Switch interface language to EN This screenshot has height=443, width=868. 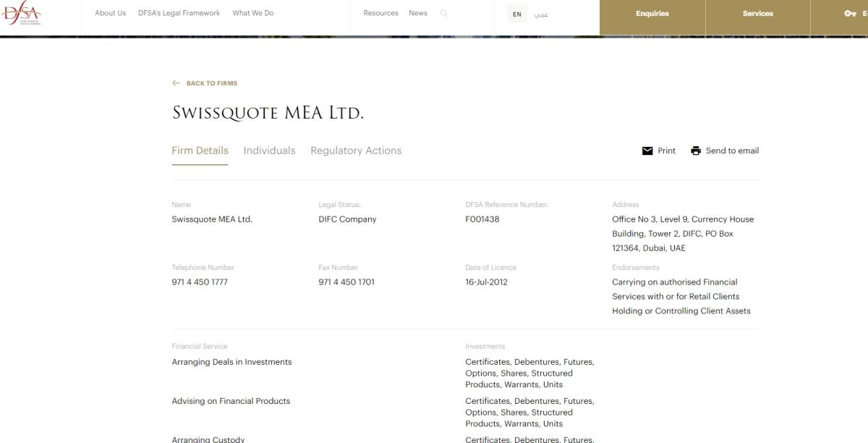pos(516,13)
